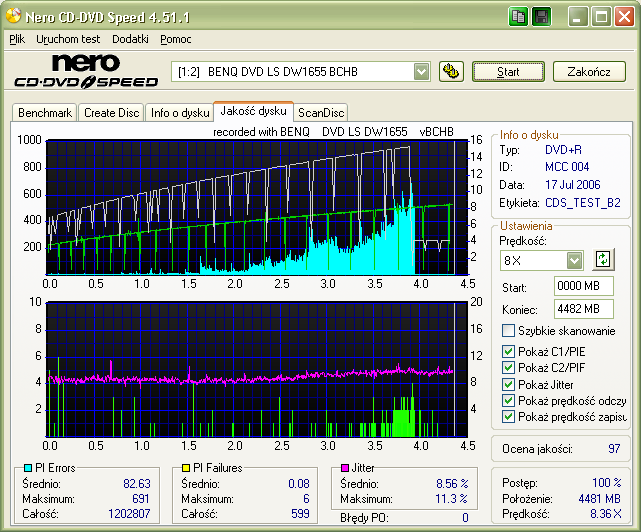Click the Błędy PO value 0
This screenshot has width=641, height=532.
(465, 518)
